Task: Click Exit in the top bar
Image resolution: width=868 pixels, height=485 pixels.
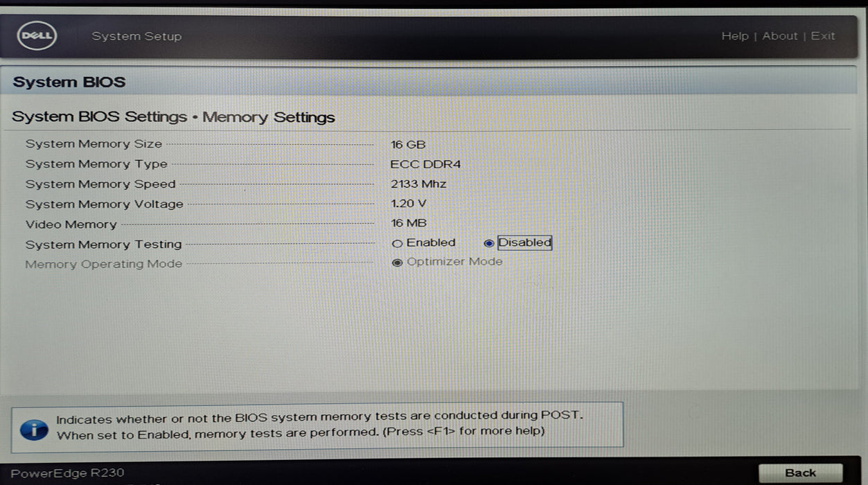Action: (823, 36)
